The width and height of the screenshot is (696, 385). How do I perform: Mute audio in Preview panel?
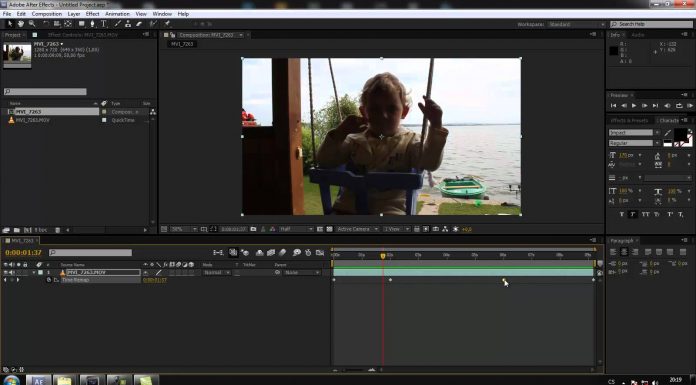click(x=667, y=106)
